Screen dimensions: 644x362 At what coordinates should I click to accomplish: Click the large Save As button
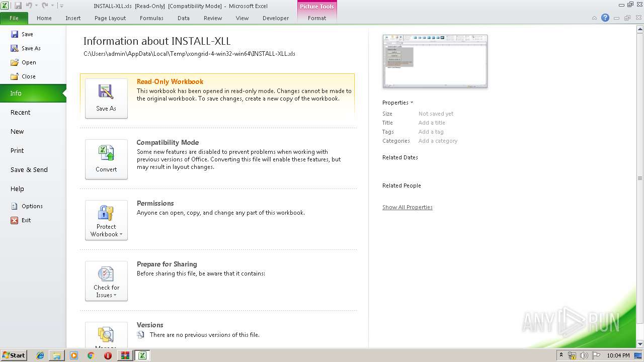coord(106,99)
